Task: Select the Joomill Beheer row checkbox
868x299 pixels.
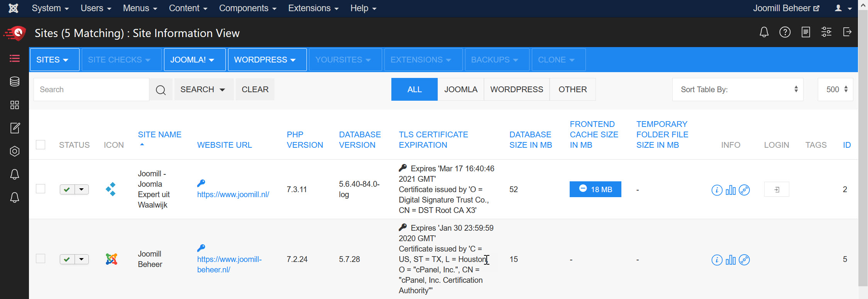Action: click(41, 258)
